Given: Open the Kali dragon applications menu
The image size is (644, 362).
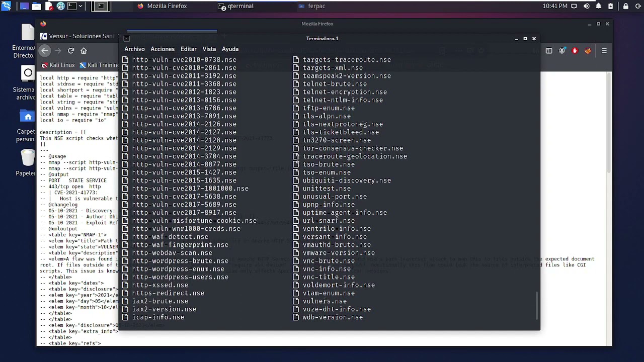Looking at the screenshot, I should click(7, 6).
